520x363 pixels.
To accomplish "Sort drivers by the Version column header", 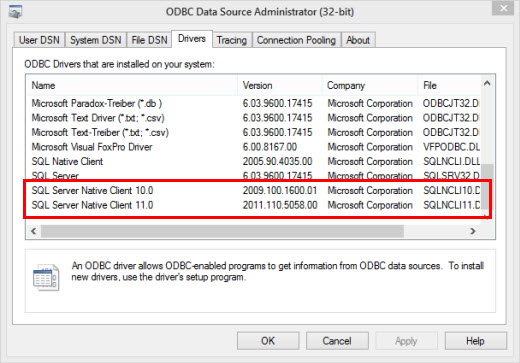I will [x=280, y=85].
